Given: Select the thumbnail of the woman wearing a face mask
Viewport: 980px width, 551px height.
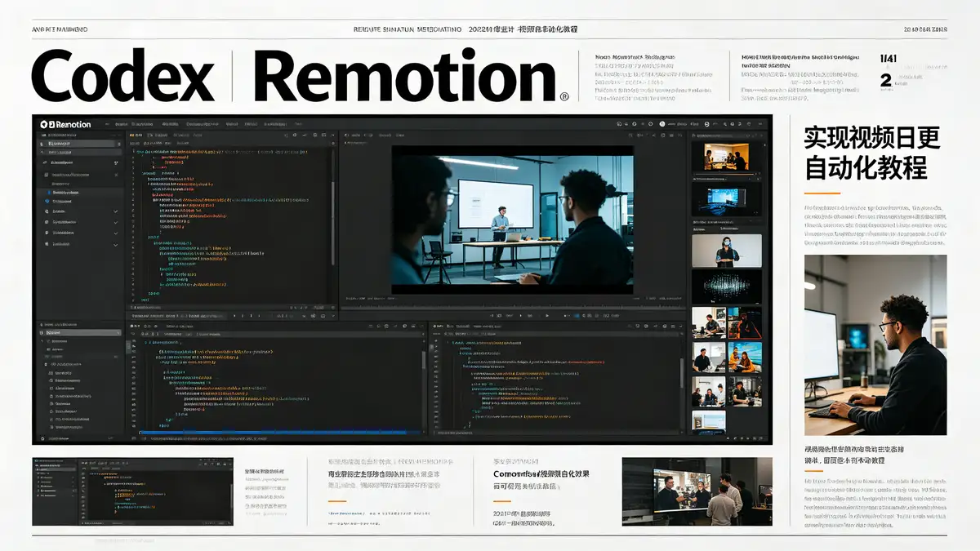Looking at the screenshot, I should coord(726,251).
